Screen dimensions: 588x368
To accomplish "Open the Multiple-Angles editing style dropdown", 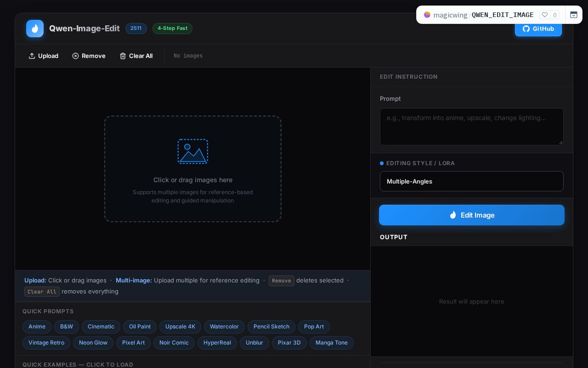I will [x=472, y=181].
